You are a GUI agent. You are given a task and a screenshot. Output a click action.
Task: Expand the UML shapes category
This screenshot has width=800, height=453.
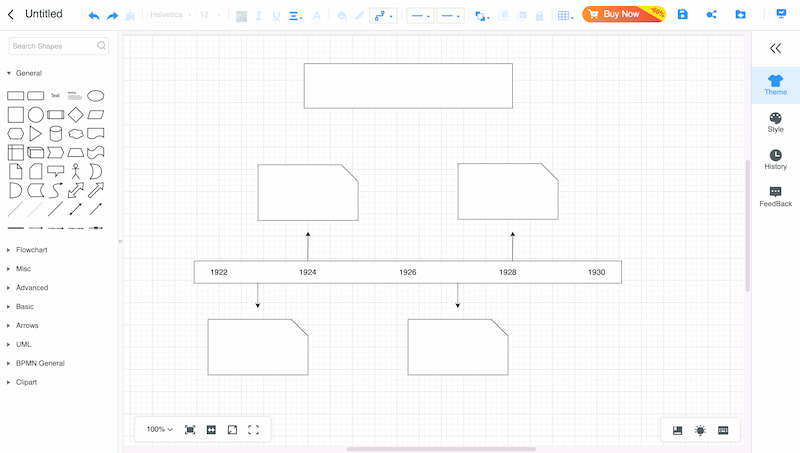(23, 344)
